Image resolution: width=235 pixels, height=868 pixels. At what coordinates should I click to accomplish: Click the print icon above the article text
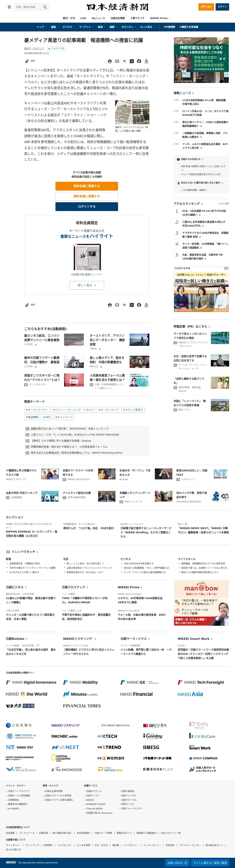(110, 61)
